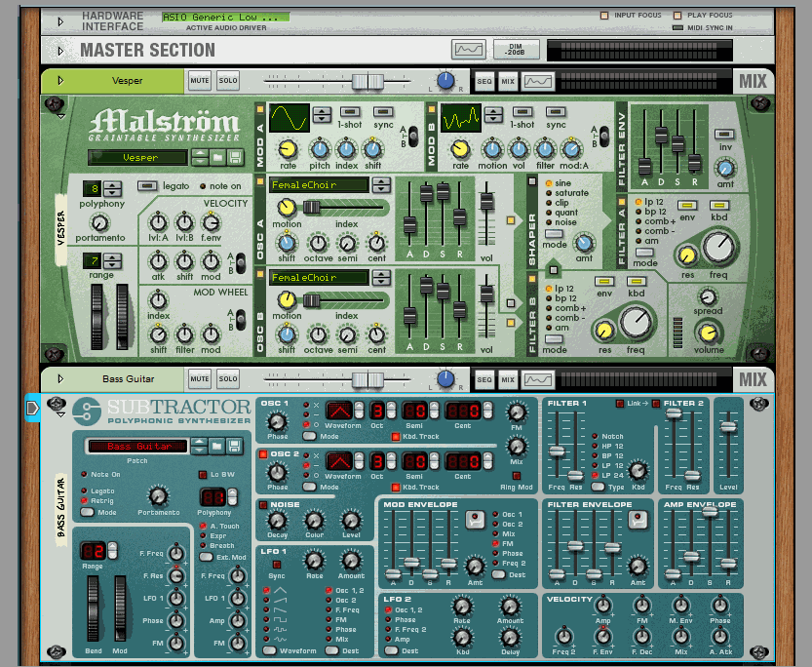Click the Filter A freq knob
The height and width of the screenshot is (667, 812).
pyautogui.click(x=718, y=247)
